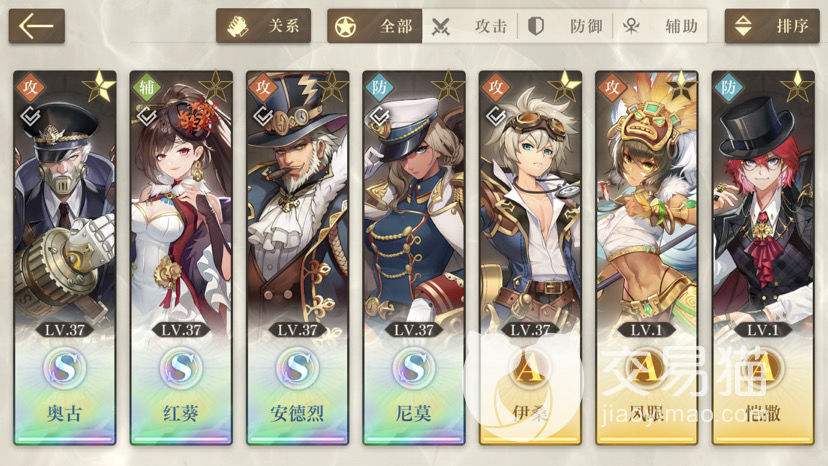
Task: Filter characters by 防御 type
Action: [x=565, y=25]
